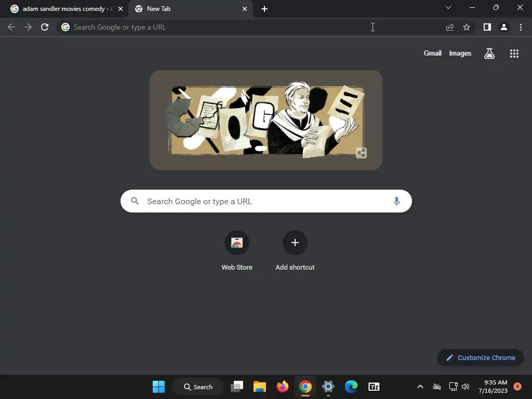Open Chrome's three-dot menu

click(x=521, y=27)
